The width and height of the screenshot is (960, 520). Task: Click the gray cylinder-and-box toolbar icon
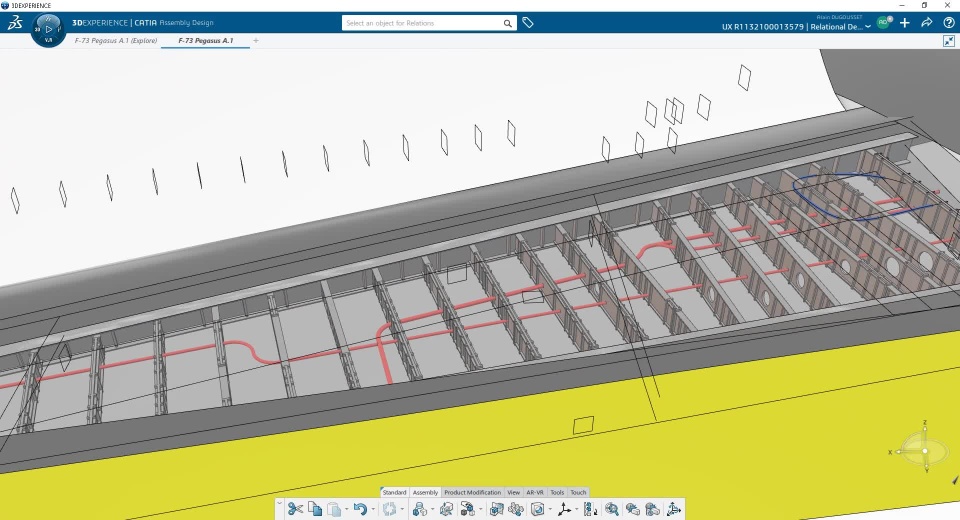coord(653,509)
